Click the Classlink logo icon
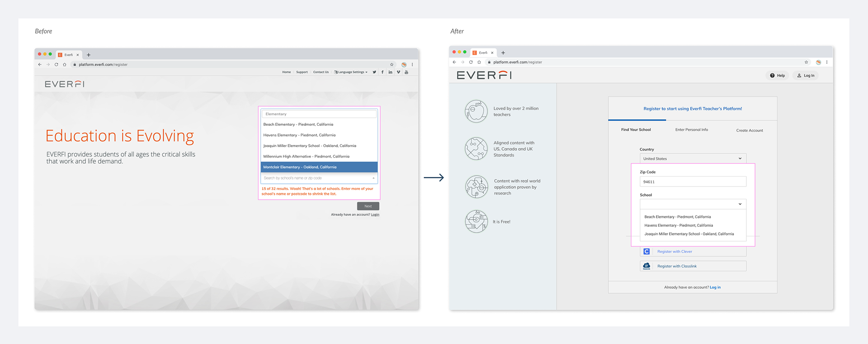Screen dimensions: 868x344 point(646,266)
